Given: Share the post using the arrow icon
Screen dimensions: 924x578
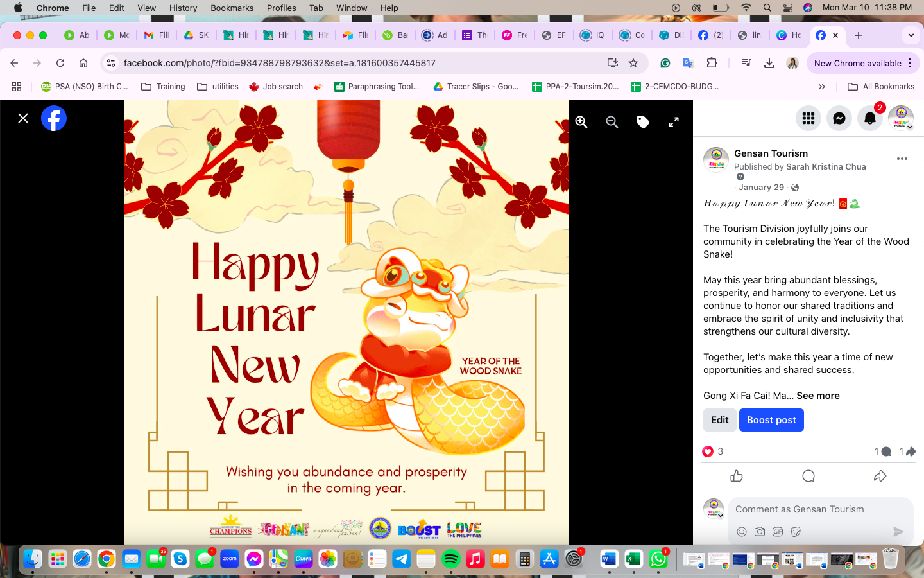Looking at the screenshot, I should 880,476.
